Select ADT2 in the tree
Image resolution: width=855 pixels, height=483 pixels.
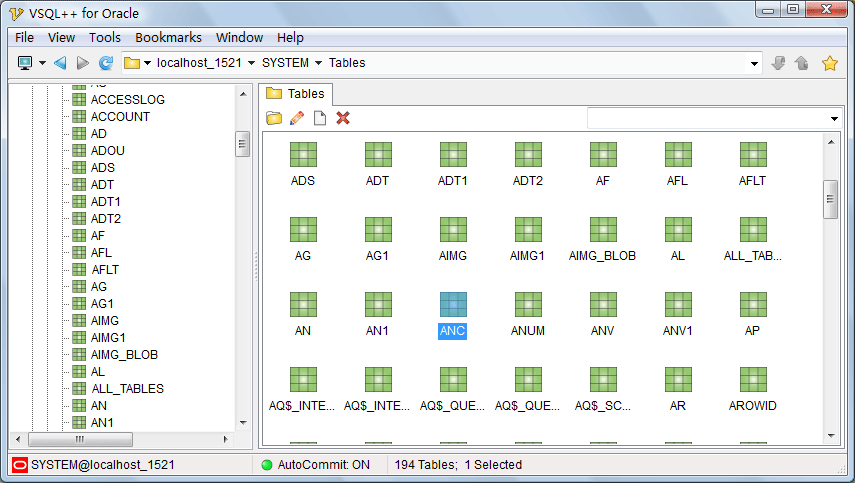[x=105, y=219]
